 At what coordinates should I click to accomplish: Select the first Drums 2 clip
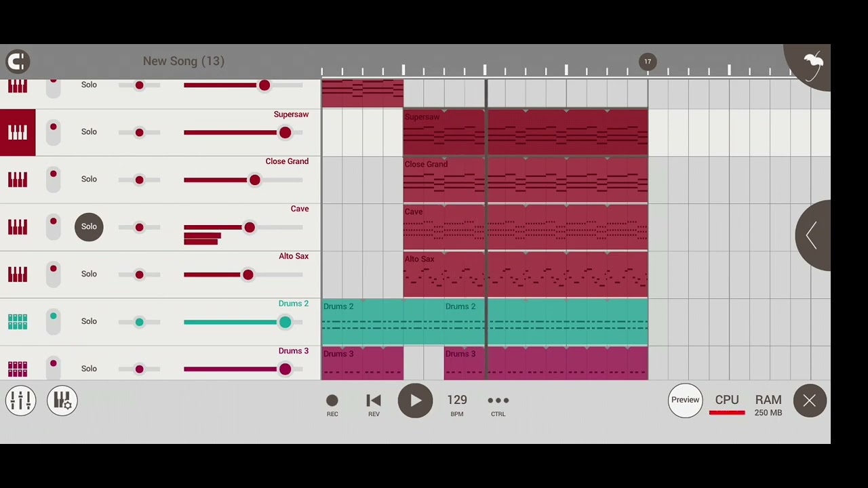point(383,323)
